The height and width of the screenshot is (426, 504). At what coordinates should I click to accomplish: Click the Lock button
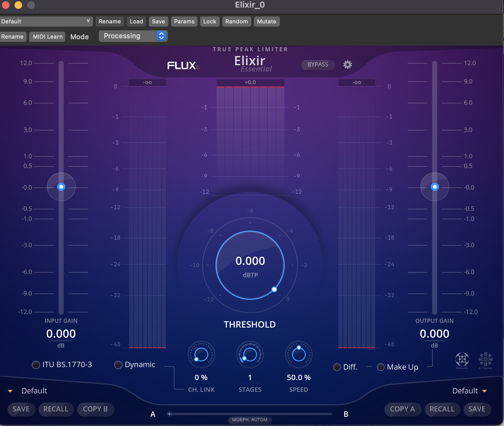coord(210,22)
